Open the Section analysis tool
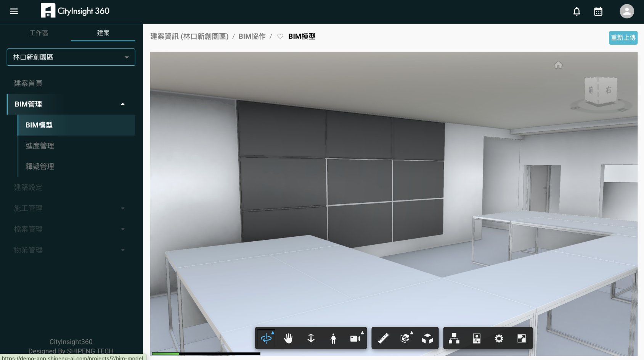 (405, 338)
